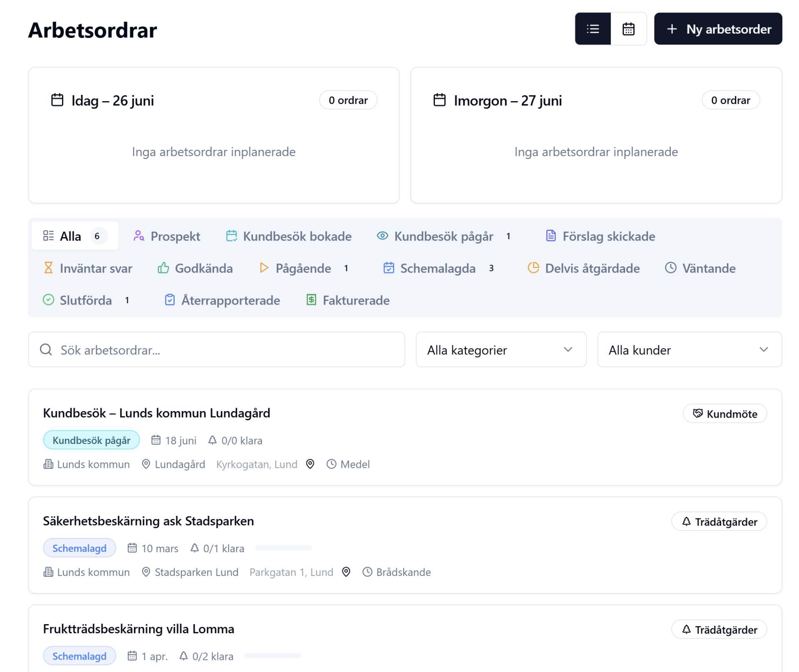Click the magnifier icon in search box

(46, 350)
